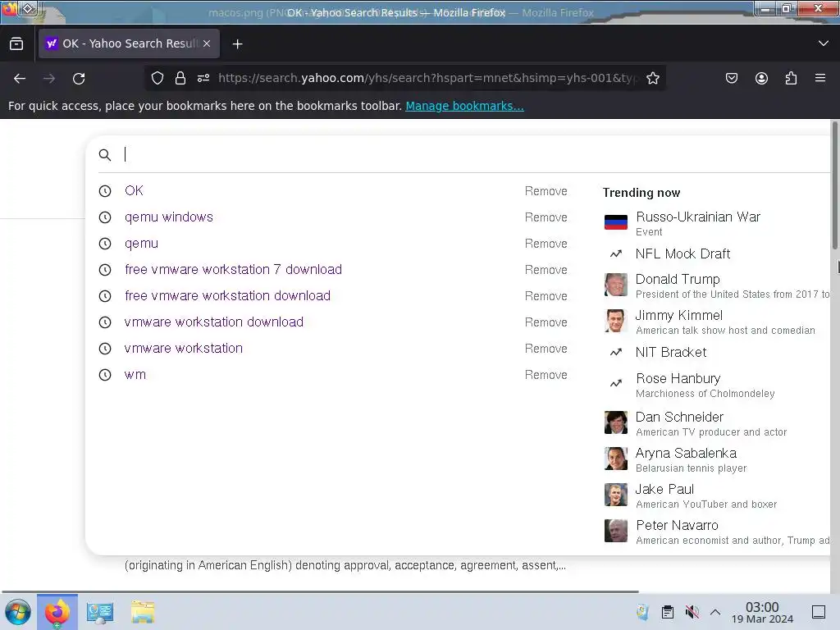This screenshot has height=630, width=840.
Task: Select the 'qemu' history suggestion
Action: tap(141, 243)
